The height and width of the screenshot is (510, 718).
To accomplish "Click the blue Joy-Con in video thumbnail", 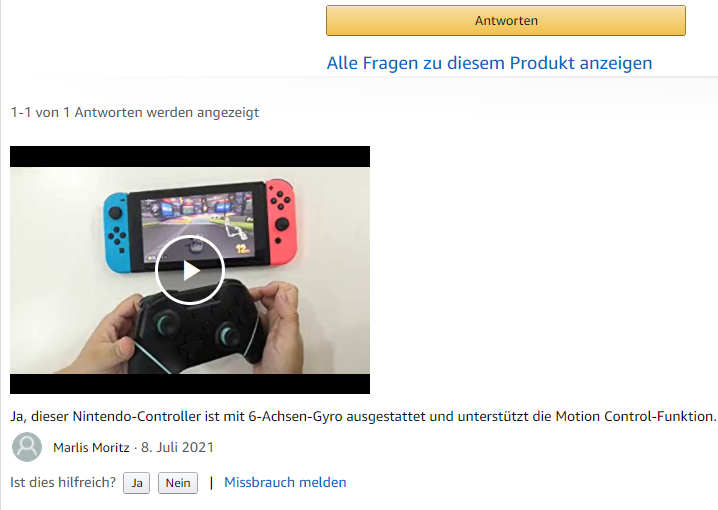I will (116, 231).
